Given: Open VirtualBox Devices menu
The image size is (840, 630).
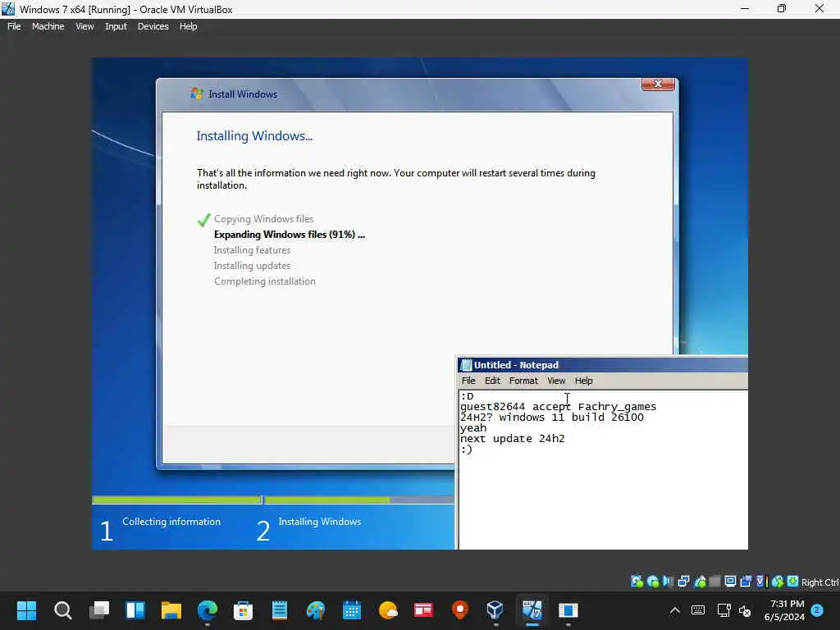Looking at the screenshot, I should (x=153, y=26).
